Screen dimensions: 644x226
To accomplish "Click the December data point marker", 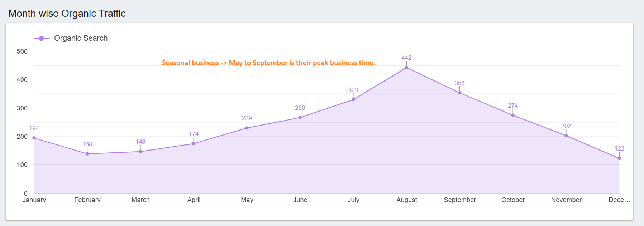I will 619,158.
